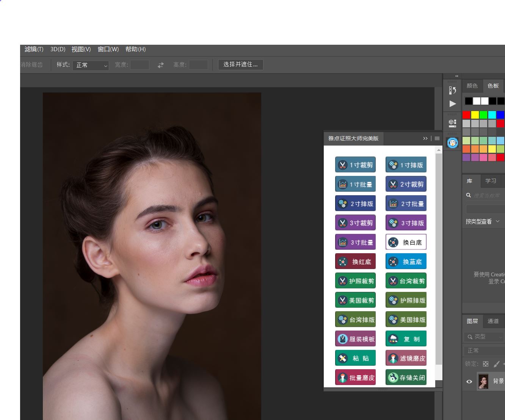Screen dimensions: 505x420
Task: Click the 1寸排版 button
Action: (x=406, y=165)
